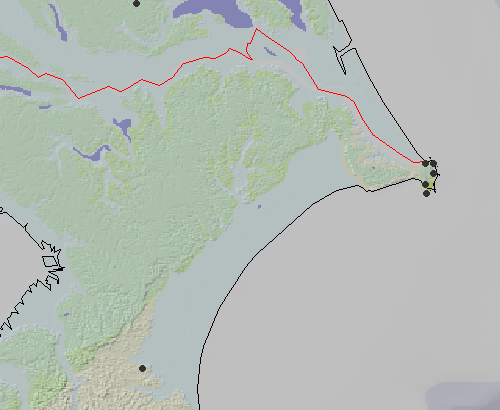Select the middle-right dot on cape tip

click(x=433, y=173)
